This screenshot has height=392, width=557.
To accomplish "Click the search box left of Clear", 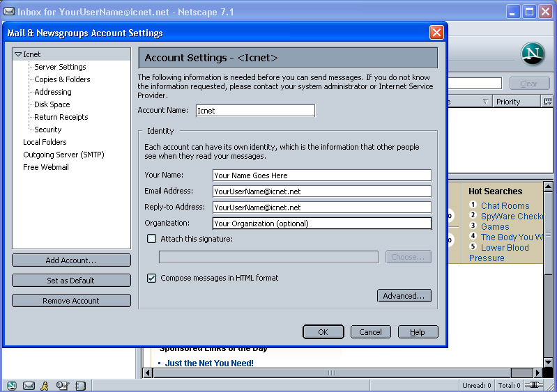I will point(475,84).
